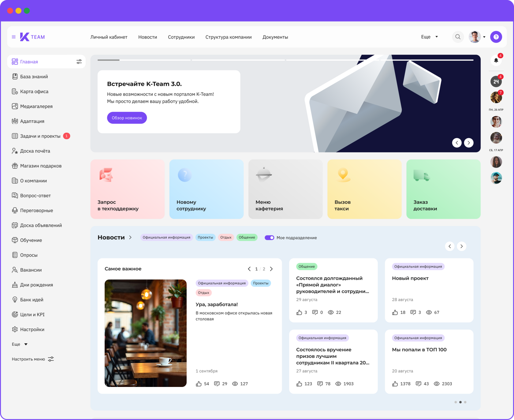Click previous banner slide arrow
514x420 pixels.
click(457, 143)
